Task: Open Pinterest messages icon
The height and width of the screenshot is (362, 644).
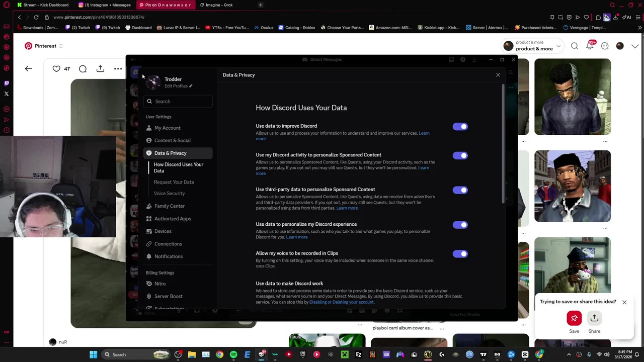Action: (605, 46)
